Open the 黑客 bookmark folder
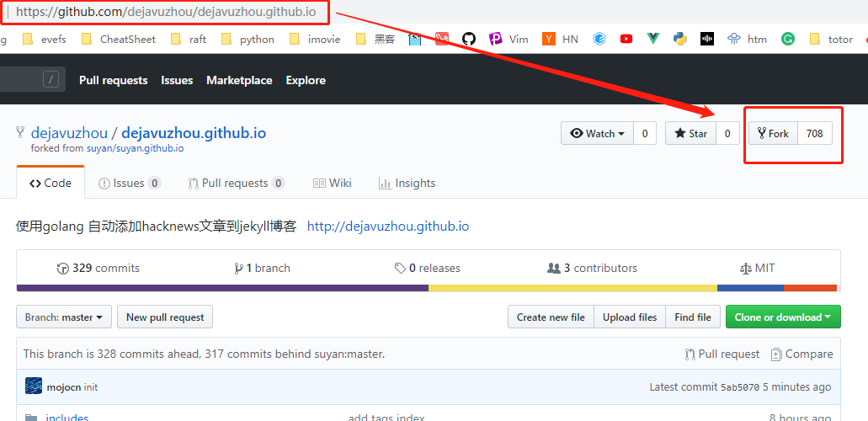 pos(375,39)
